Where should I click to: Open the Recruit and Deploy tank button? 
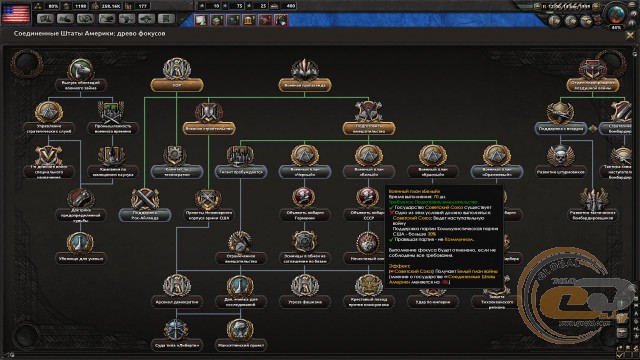coord(147,19)
